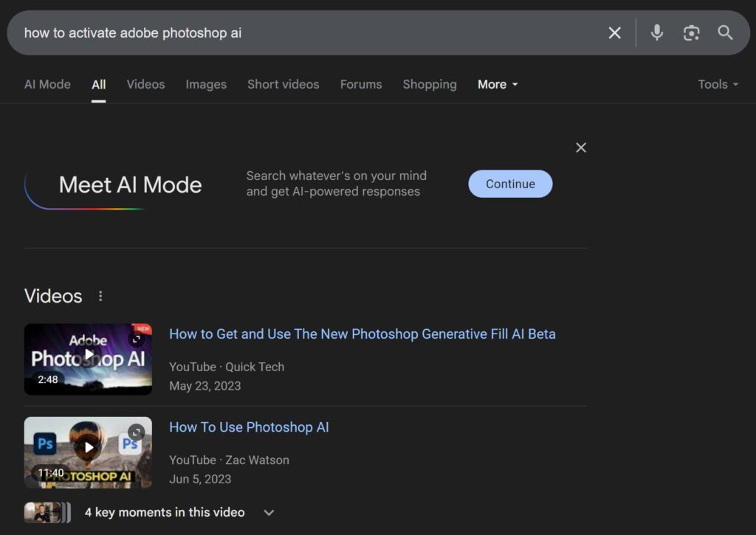Start voice search with the microphone icon
The width and height of the screenshot is (756, 535).
[656, 32]
